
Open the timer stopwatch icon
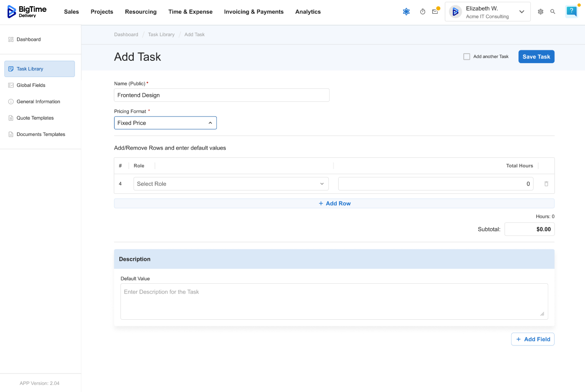(x=422, y=12)
